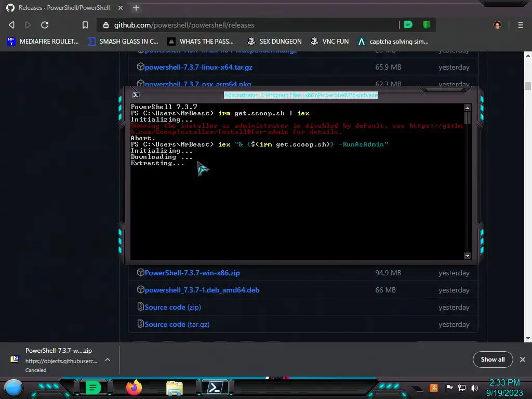Screen dimensions: 532x399
Task: Click the 65.9 MB file size text
Action: (388, 67)
